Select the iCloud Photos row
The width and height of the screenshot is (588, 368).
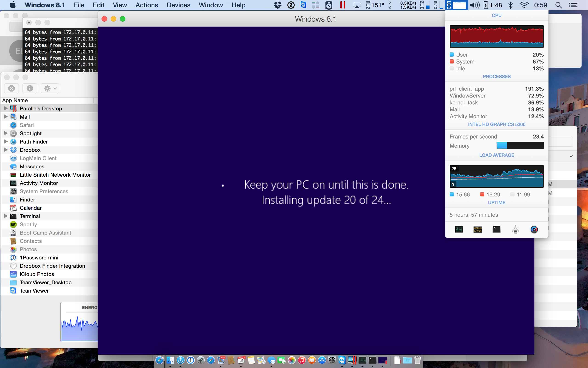point(49,274)
